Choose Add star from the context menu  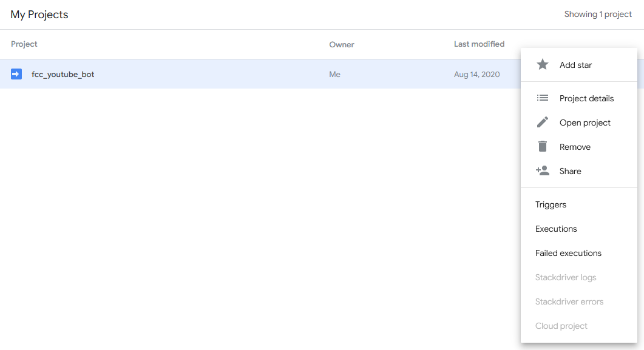click(579, 65)
